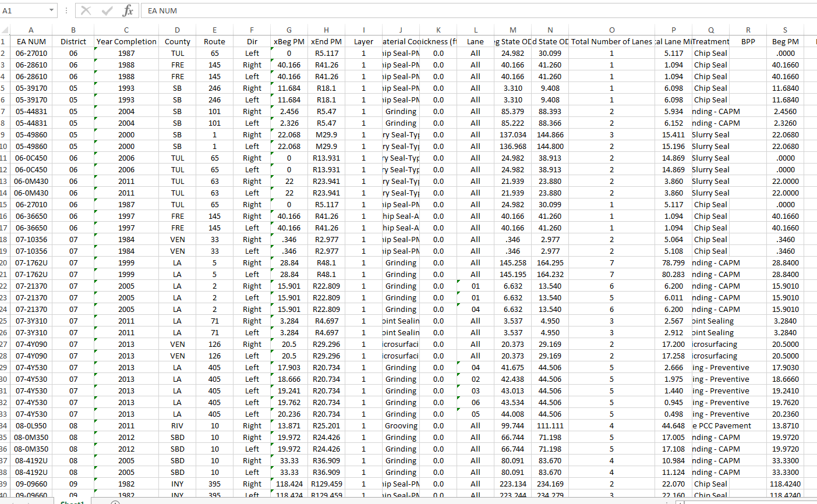This screenshot has height=504, width=817.
Task: Click the Enter checkmark icon near the formula bar
Action: pyautogui.click(x=107, y=10)
